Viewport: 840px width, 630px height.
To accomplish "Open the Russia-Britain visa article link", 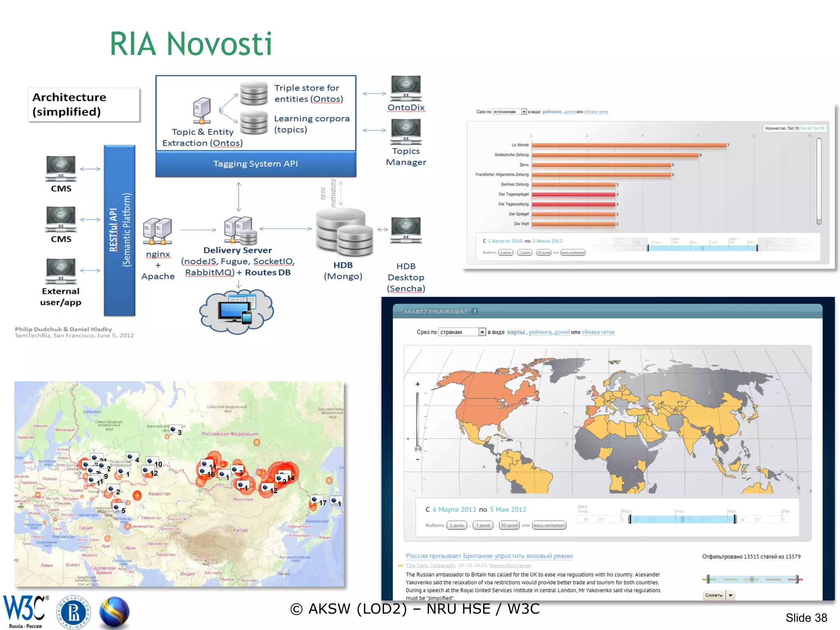I will (x=489, y=556).
